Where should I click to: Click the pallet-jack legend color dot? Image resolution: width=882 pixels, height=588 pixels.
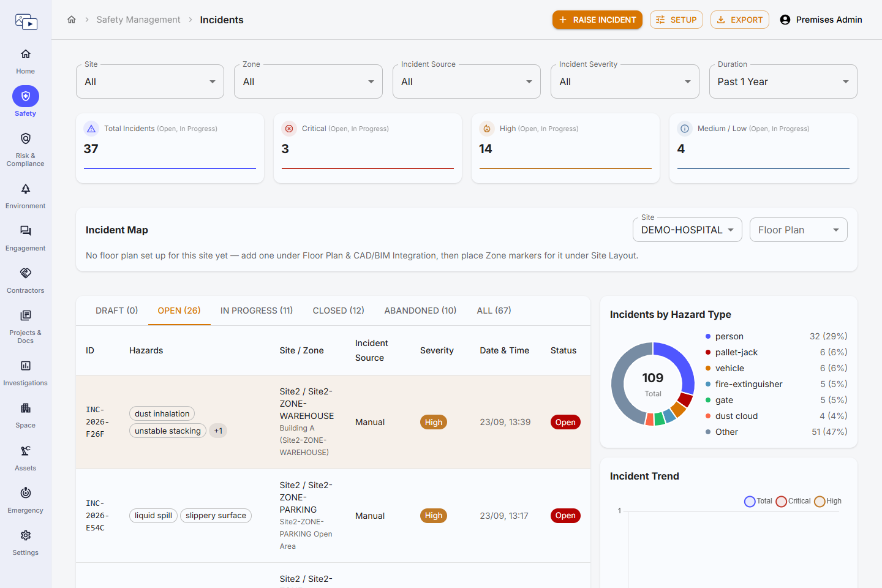point(708,352)
